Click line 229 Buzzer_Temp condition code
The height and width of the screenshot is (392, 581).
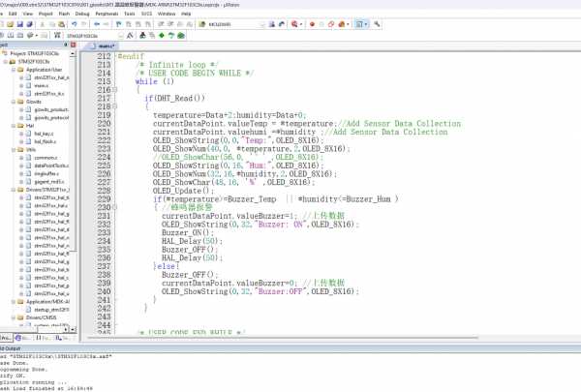tap(276, 199)
